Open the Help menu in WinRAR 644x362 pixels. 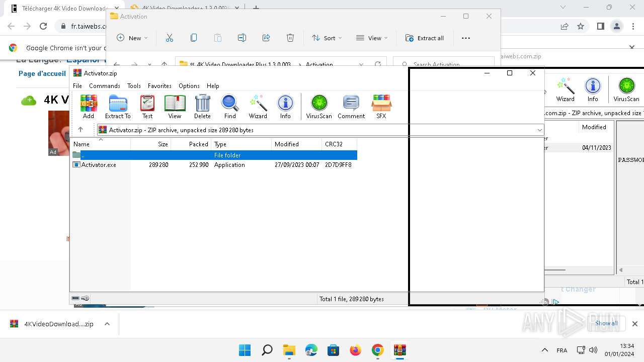pos(213,85)
